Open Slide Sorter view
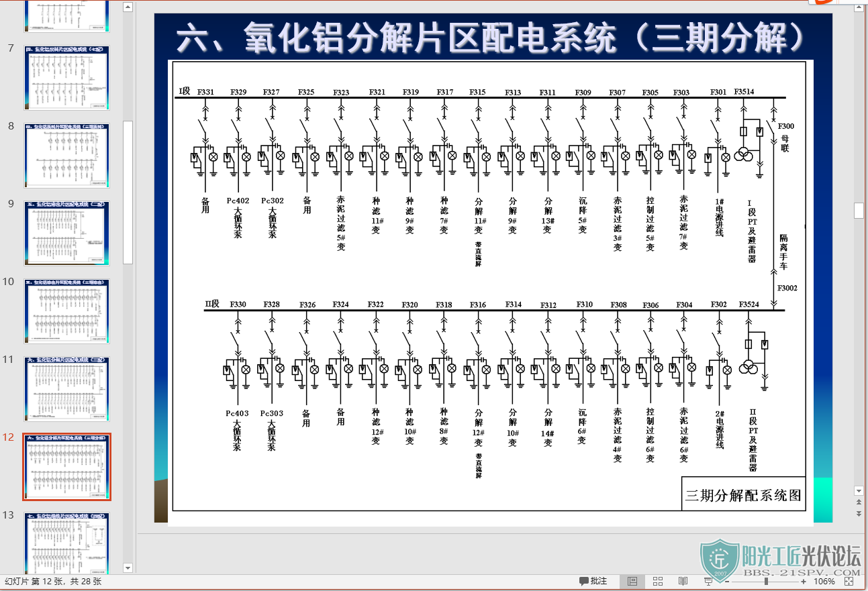 (x=658, y=581)
